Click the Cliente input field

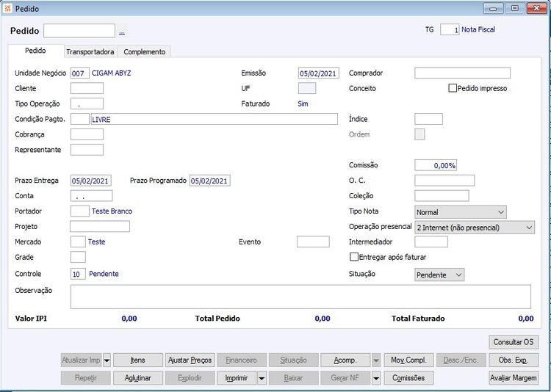(x=87, y=88)
